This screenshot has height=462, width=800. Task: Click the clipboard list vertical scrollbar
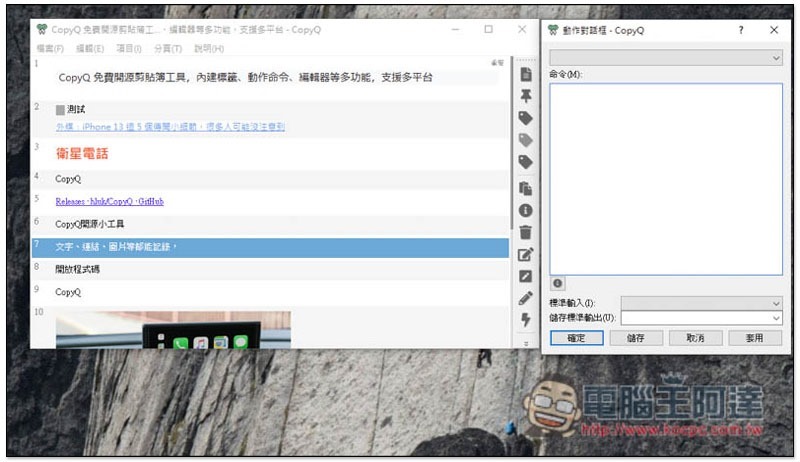coord(511,143)
